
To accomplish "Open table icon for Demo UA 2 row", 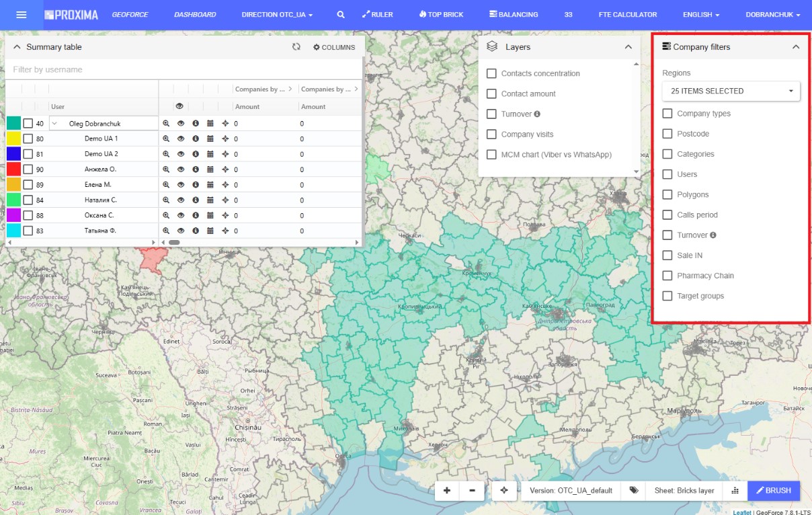I will pyautogui.click(x=210, y=155).
